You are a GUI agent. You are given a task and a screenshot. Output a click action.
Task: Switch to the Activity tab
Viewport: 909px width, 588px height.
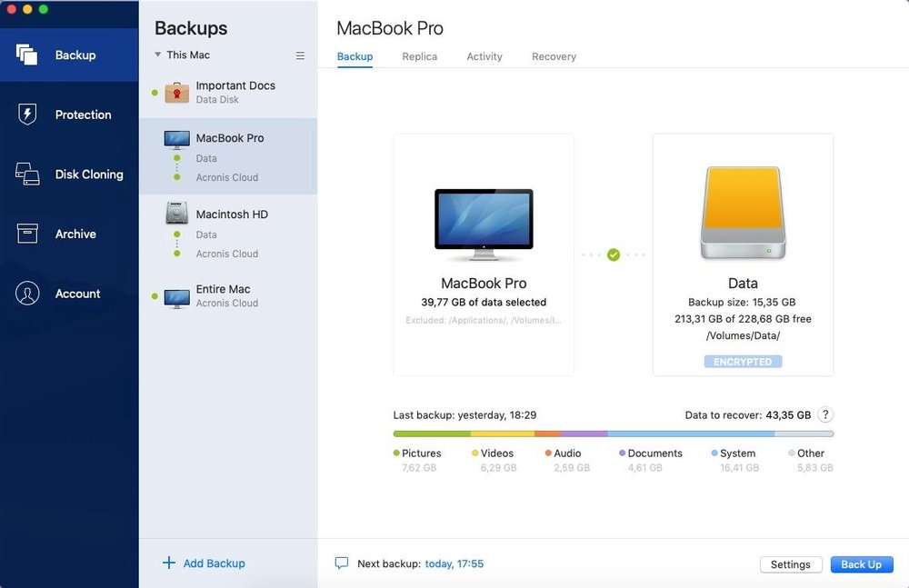point(484,56)
